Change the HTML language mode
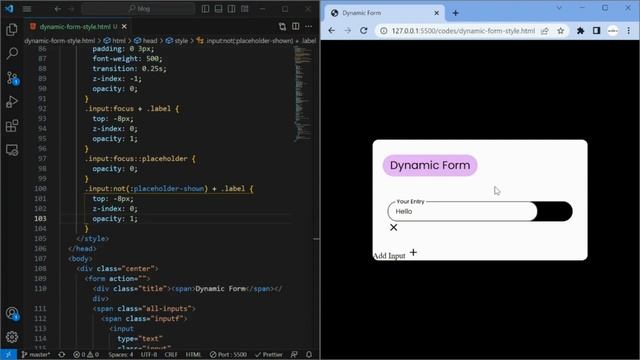 point(193,355)
